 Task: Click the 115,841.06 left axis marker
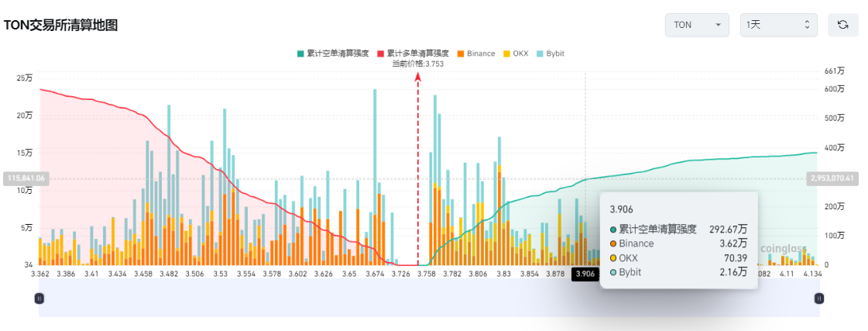point(26,178)
